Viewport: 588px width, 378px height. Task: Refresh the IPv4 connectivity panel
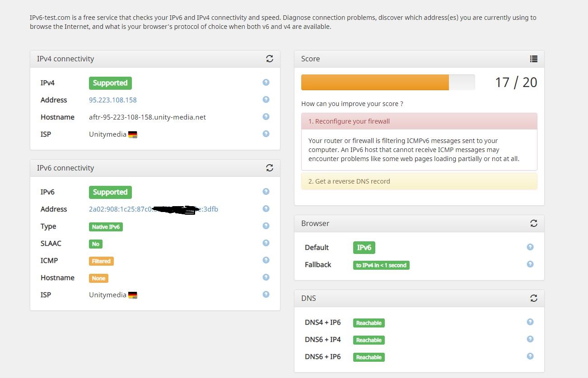270,59
